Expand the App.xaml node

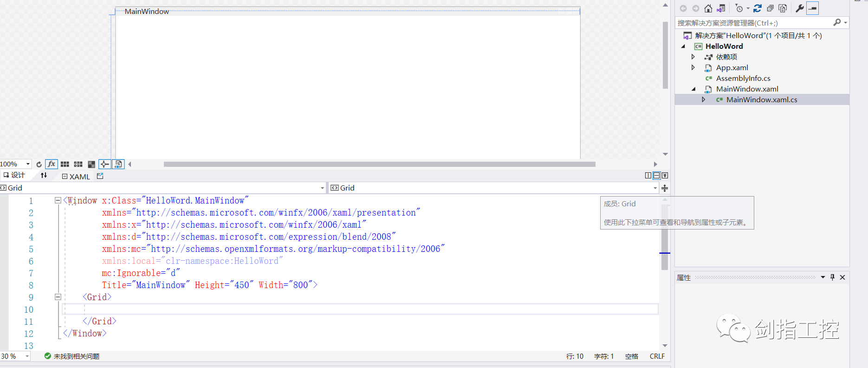[693, 67]
